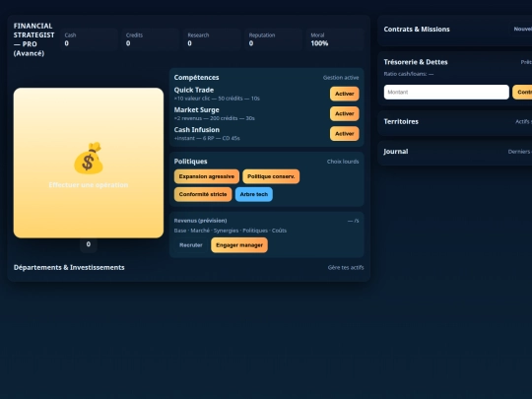Activate the Quick Trade skill
Screen dimensions: 532x399
point(345,94)
